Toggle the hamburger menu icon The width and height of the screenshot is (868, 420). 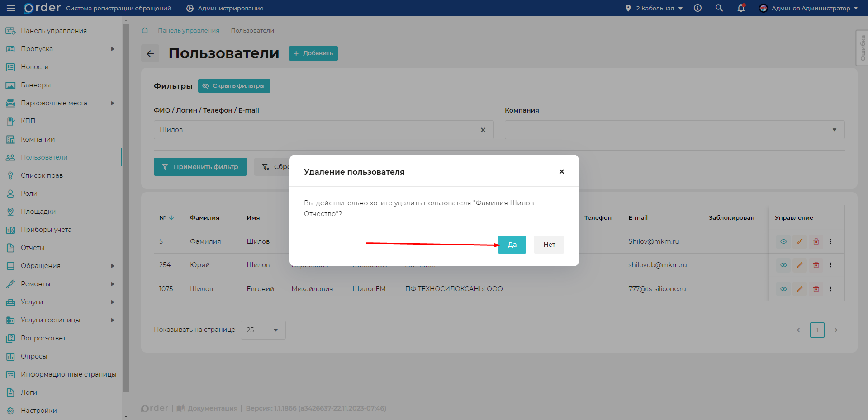(x=11, y=8)
